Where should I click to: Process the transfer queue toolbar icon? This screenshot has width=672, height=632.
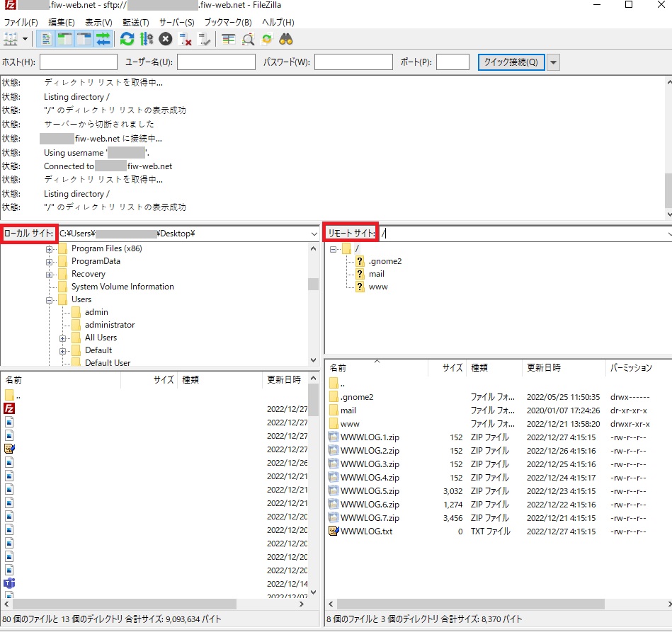(x=146, y=40)
